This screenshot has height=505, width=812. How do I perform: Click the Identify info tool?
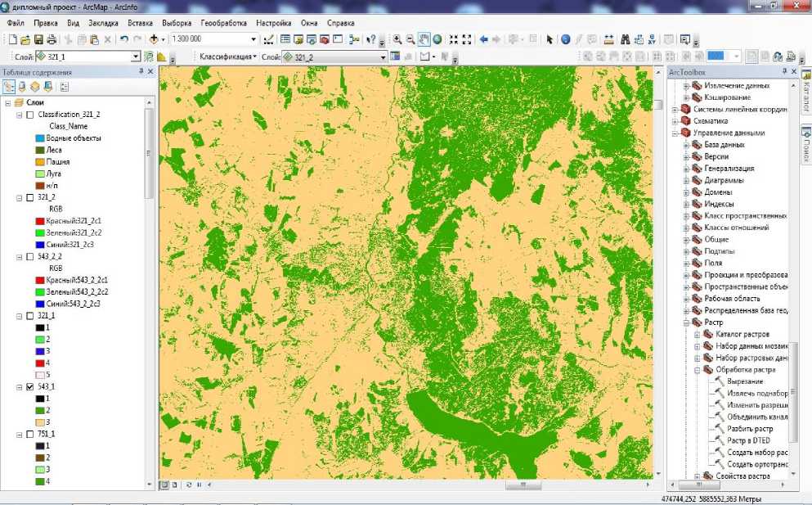(565, 39)
